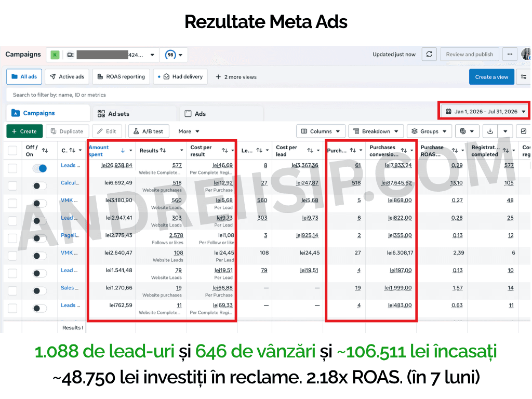Sort the Registrations completed column arrows

[506, 150]
